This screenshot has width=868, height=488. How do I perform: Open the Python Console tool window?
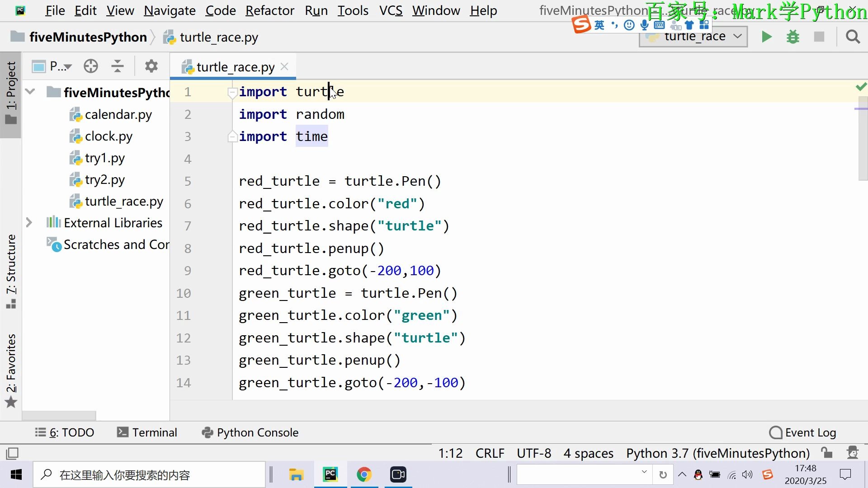coord(250,432)
